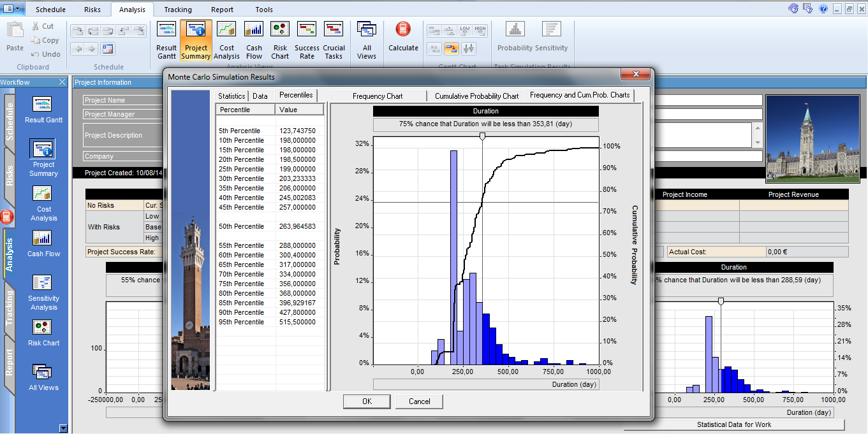Select the 75th Percentile row
The image size is (868, 434).
(x=270, y=284)
